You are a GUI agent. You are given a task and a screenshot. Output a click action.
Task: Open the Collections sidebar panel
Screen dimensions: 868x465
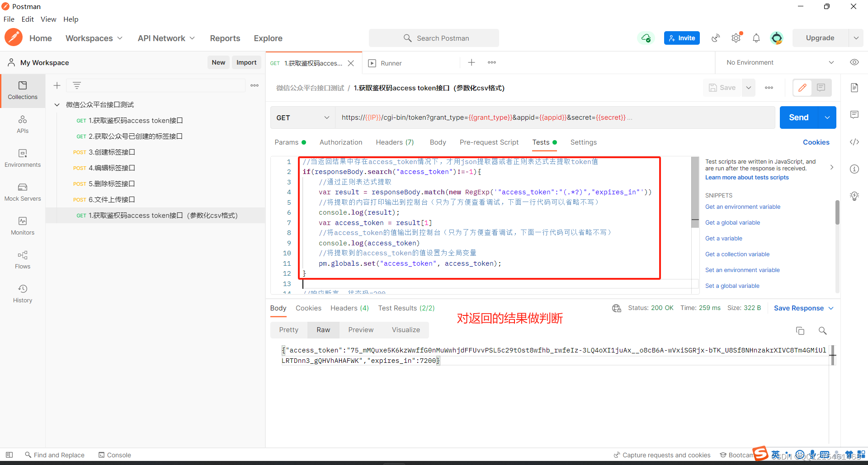(x=23, y=91)
